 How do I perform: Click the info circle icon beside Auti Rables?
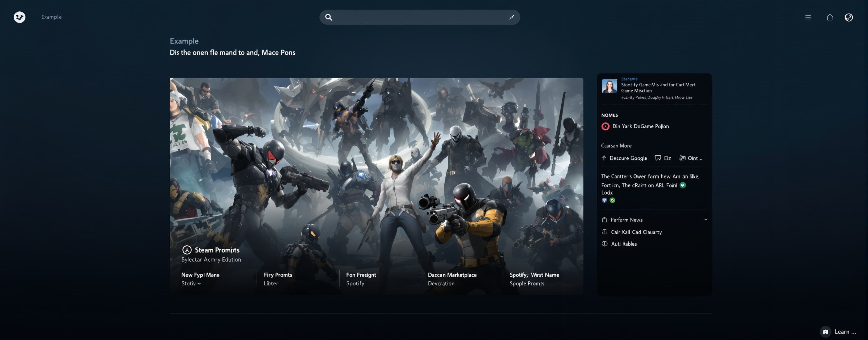point(604,244)
